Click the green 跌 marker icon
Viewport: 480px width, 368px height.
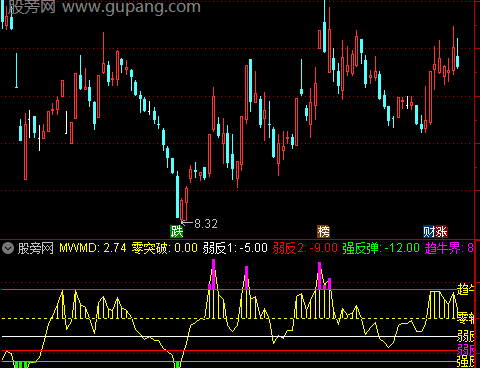point(176,231)
